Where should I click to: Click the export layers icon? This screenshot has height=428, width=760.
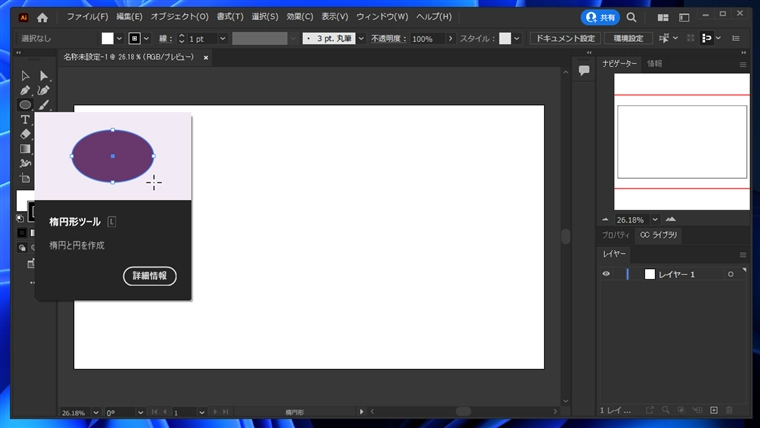[649, 411]
